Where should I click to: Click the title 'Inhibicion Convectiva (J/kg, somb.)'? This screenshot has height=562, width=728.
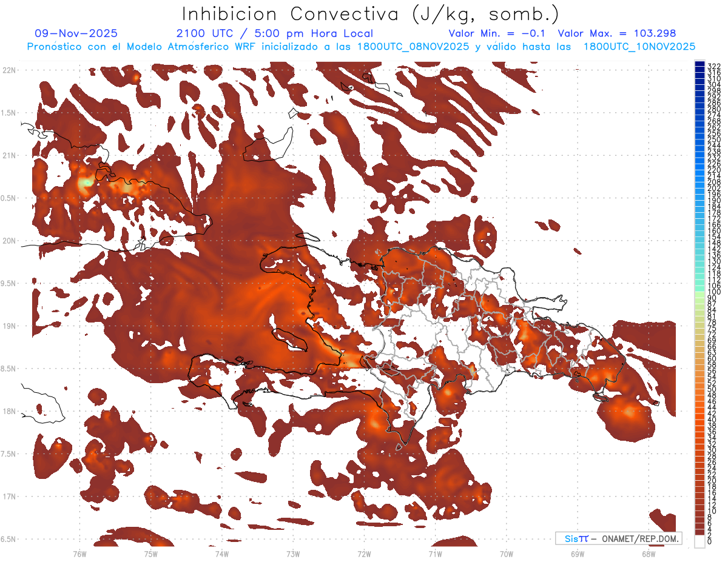371,14
